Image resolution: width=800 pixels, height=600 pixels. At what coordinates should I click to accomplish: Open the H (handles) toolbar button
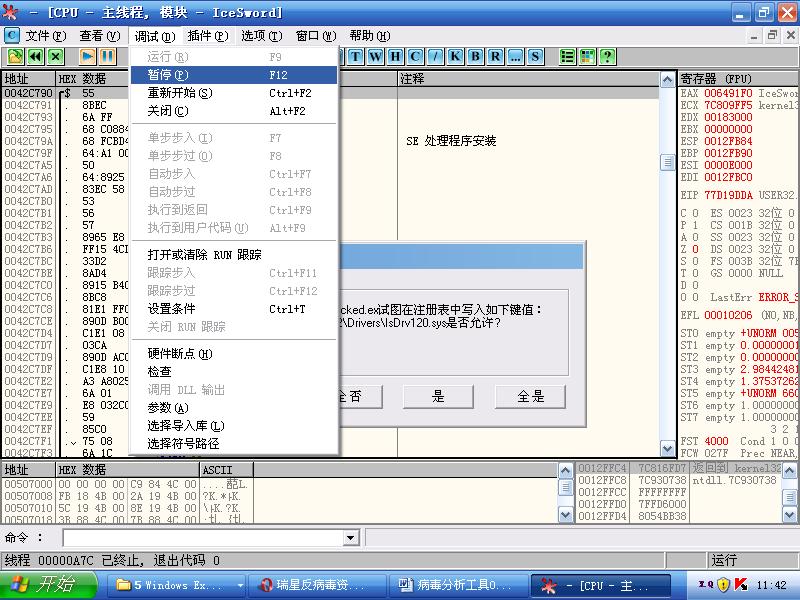coord(395,57)
